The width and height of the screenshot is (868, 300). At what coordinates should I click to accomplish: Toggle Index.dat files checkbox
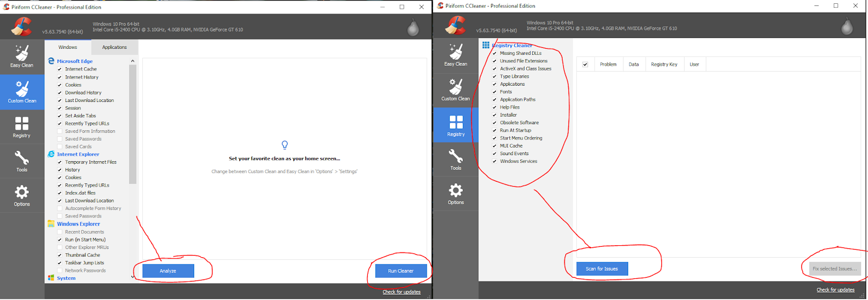[60, 193]
